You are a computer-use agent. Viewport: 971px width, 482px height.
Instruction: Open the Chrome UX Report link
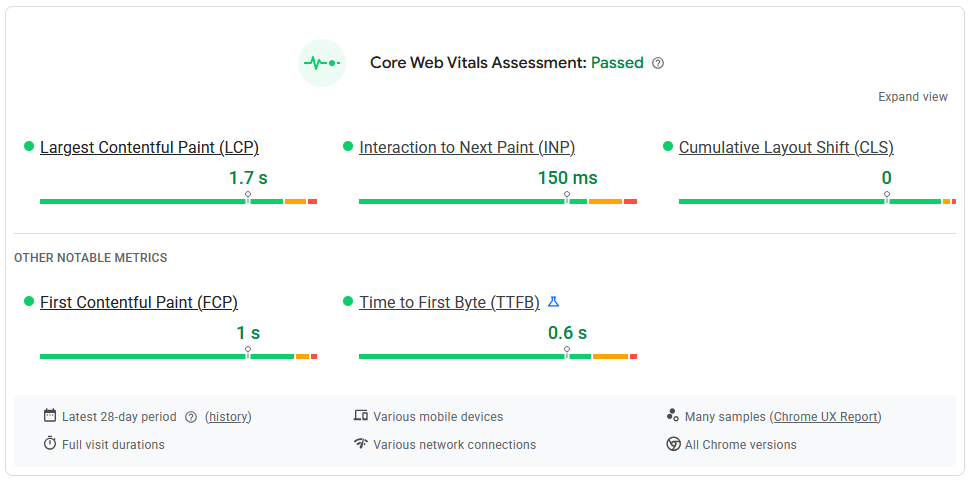tap(826, 417)
